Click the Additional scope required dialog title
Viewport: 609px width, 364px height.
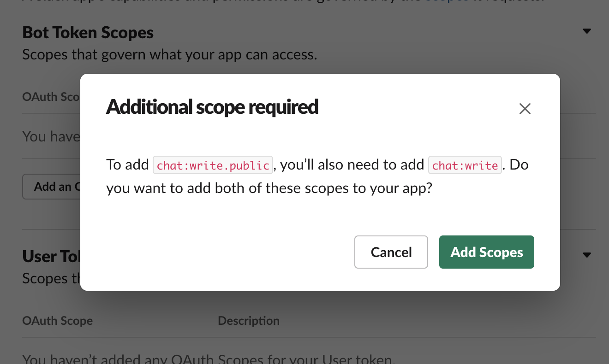tap(212, 107)
